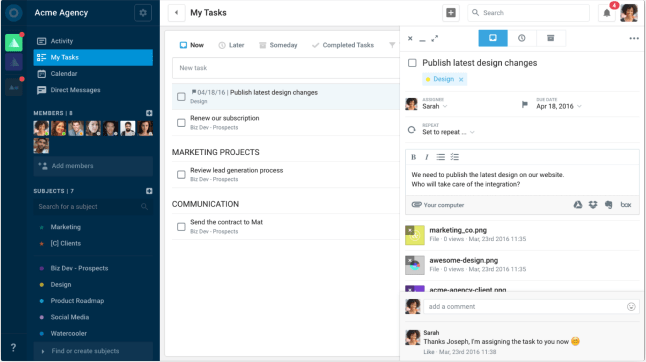This screenshot has height=362, width=646.
Task: Open the more options ellipsis menu
Action: [x=634, y=39]
